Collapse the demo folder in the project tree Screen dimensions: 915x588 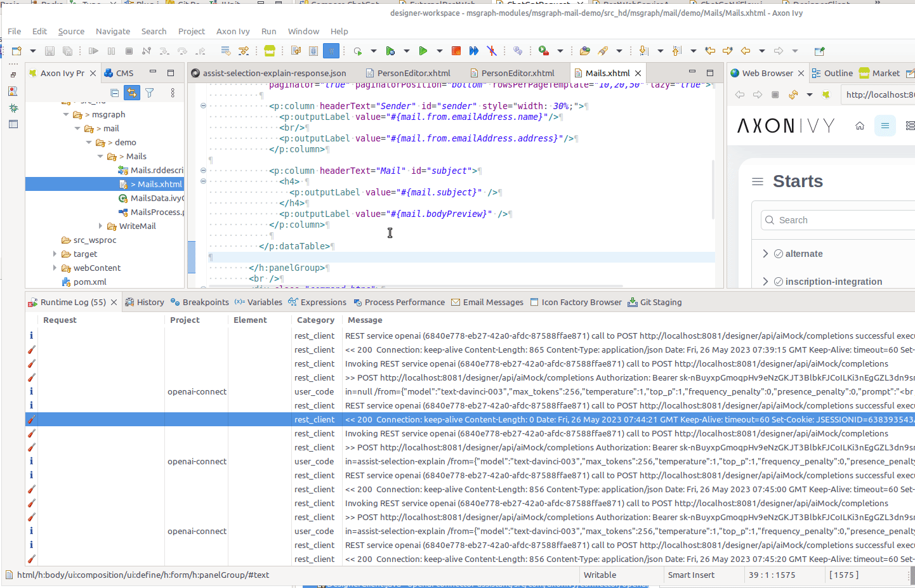click(89, 142)
